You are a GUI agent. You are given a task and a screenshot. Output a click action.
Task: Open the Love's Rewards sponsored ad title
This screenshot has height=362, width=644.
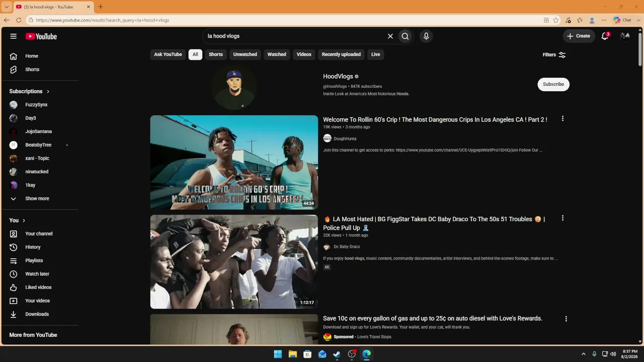coord(433,318)
